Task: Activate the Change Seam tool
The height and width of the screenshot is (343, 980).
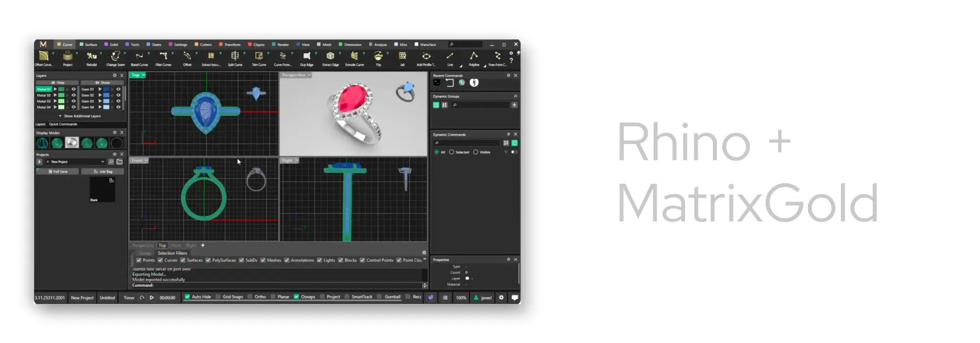Action: point(116,58)
